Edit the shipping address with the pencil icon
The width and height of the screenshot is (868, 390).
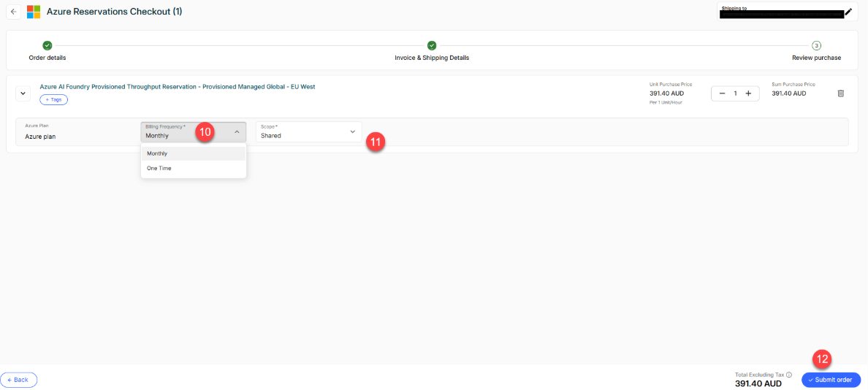pyautogui.click(x=848, y=12)
